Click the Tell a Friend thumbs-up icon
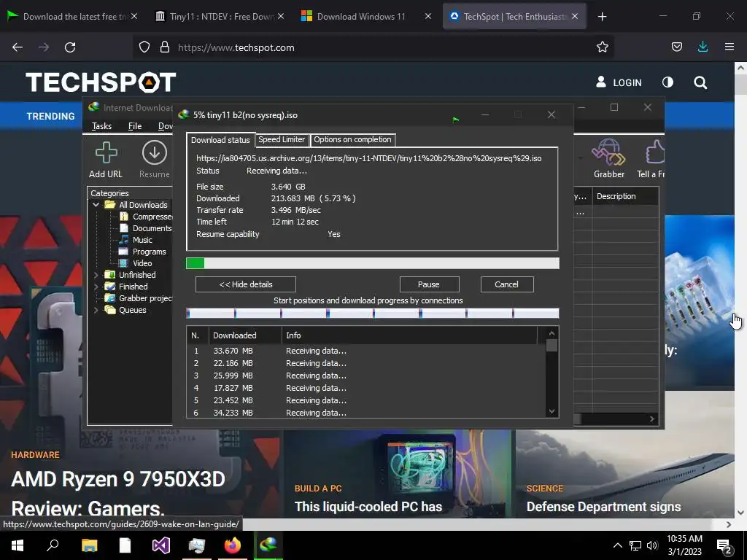 point(655,152)
